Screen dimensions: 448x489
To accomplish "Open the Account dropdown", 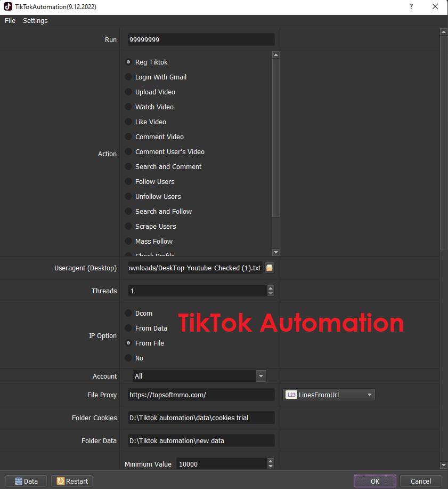I will point(199,376).
